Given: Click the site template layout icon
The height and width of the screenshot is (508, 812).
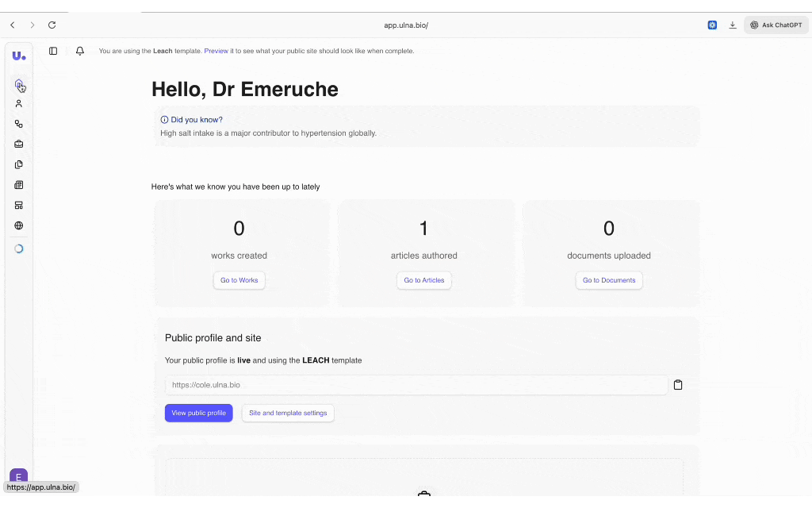Looking at the screenshot, I should pyautogui.click(x=18, y=205).
